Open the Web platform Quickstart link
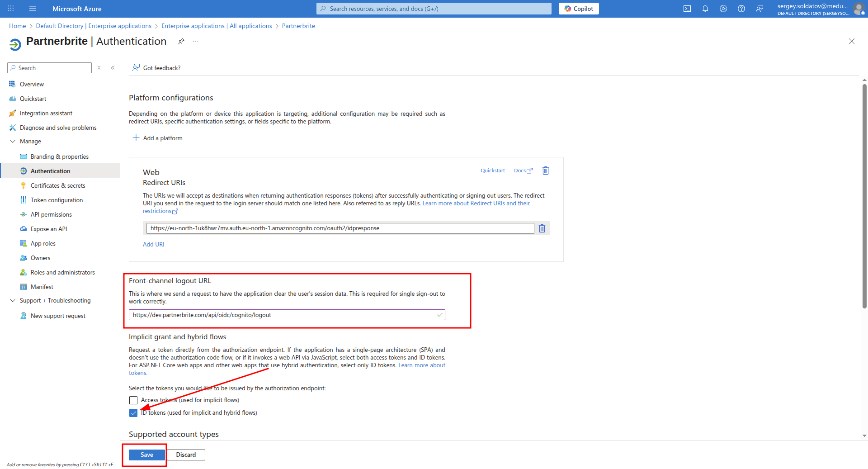Viewport: 868px width, 469px height. point(493,171)
